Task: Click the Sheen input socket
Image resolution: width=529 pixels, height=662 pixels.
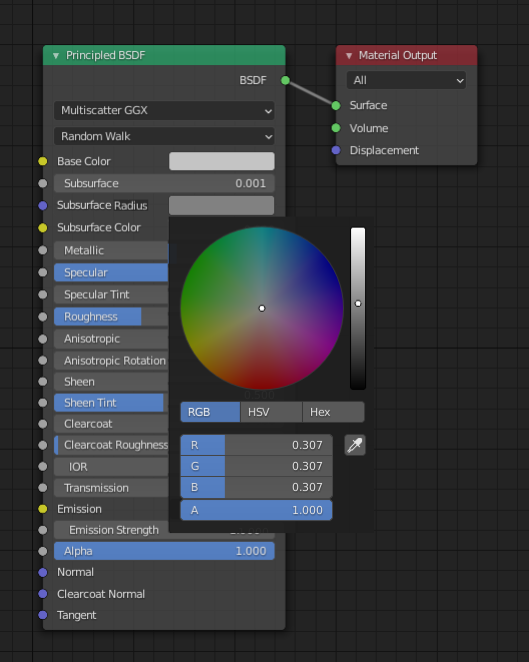Action: coord(43,382)
